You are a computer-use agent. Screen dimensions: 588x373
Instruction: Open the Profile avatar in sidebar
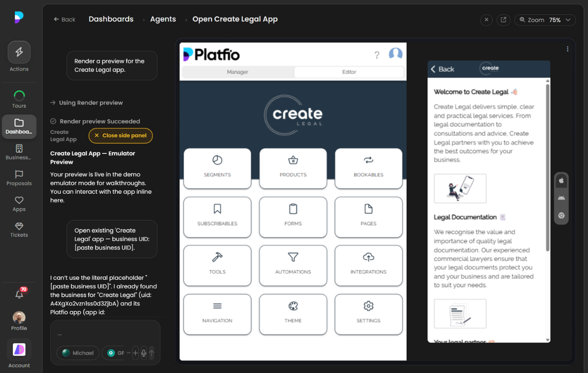19,321
